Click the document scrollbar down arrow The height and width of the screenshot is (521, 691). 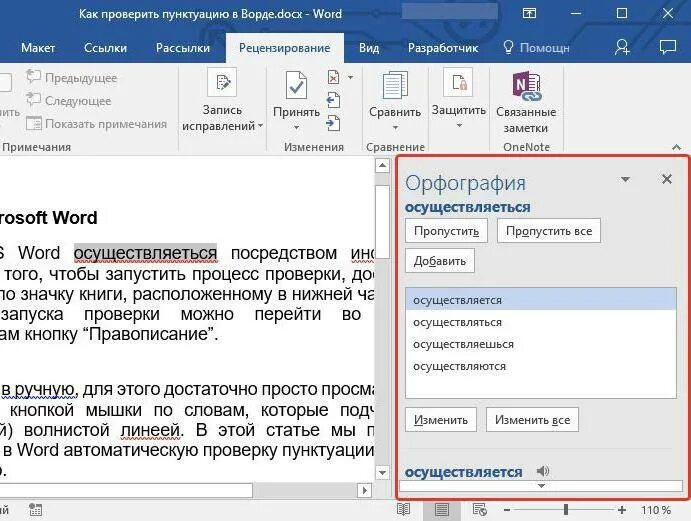382,473
